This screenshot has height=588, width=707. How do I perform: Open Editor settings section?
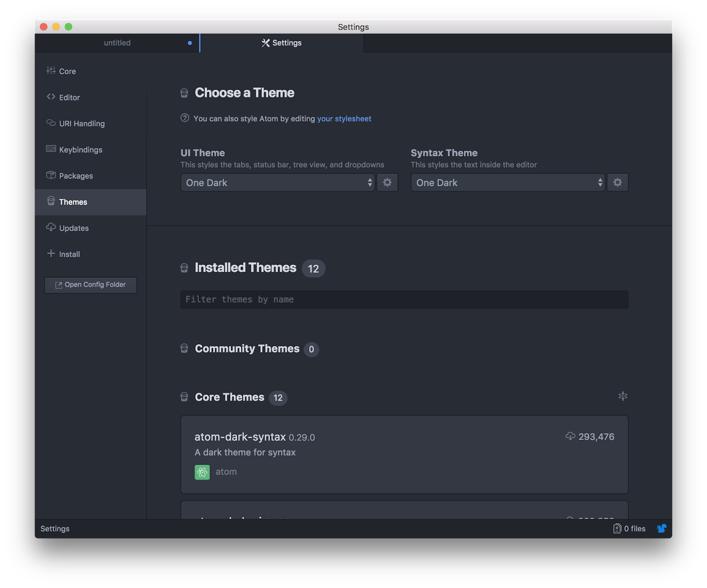(x=91, y=97)
